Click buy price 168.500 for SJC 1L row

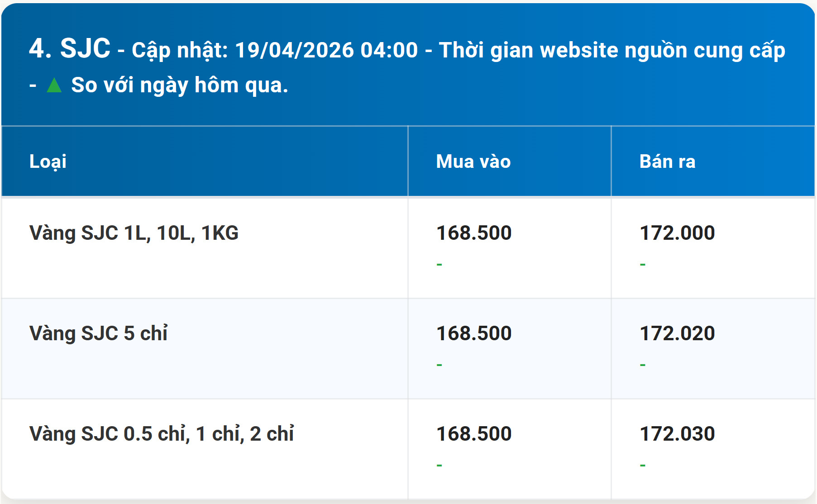[473, 233]
